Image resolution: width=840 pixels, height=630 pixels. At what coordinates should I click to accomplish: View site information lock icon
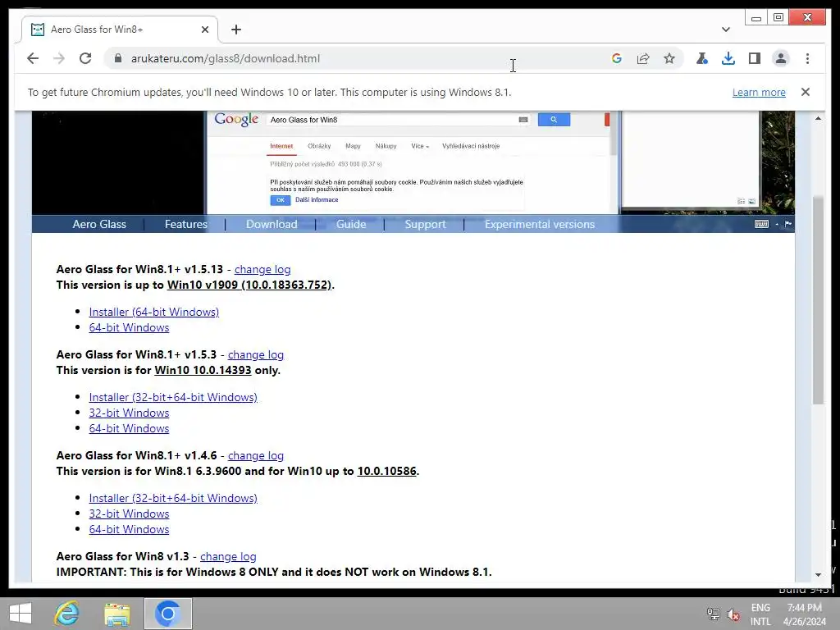point(118,58)
